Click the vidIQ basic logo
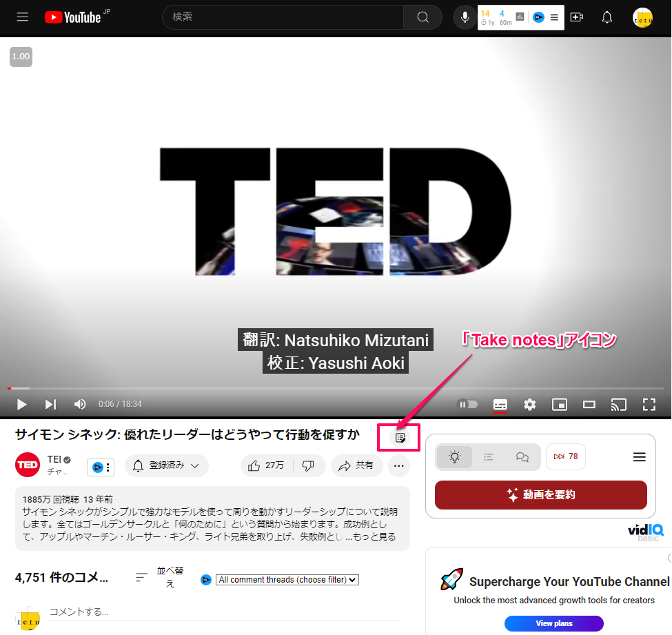Screen dimensions: 672x635 646,532
